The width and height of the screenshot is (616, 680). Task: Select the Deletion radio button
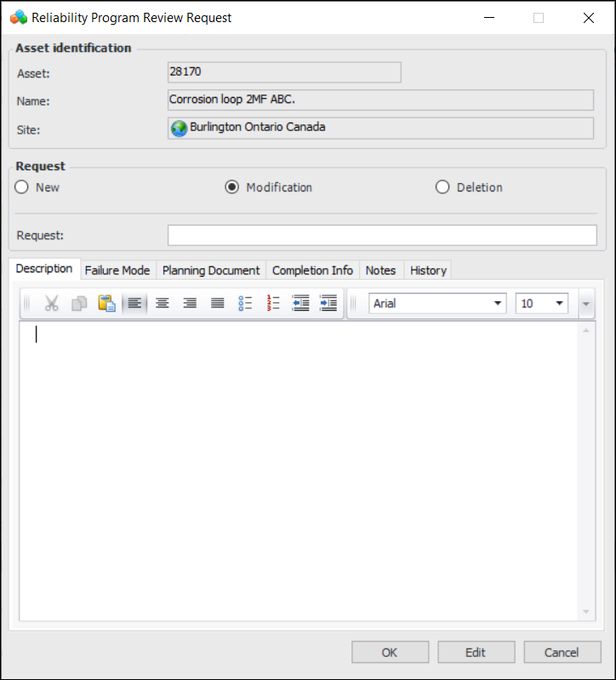pos(442,187)
